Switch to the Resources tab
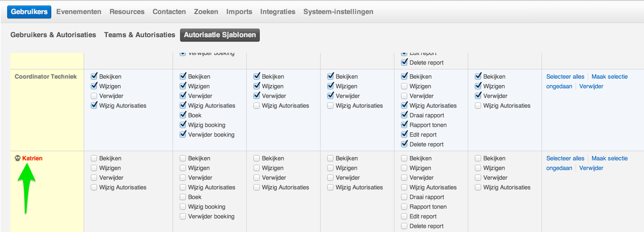 click(x=127, y=11)
